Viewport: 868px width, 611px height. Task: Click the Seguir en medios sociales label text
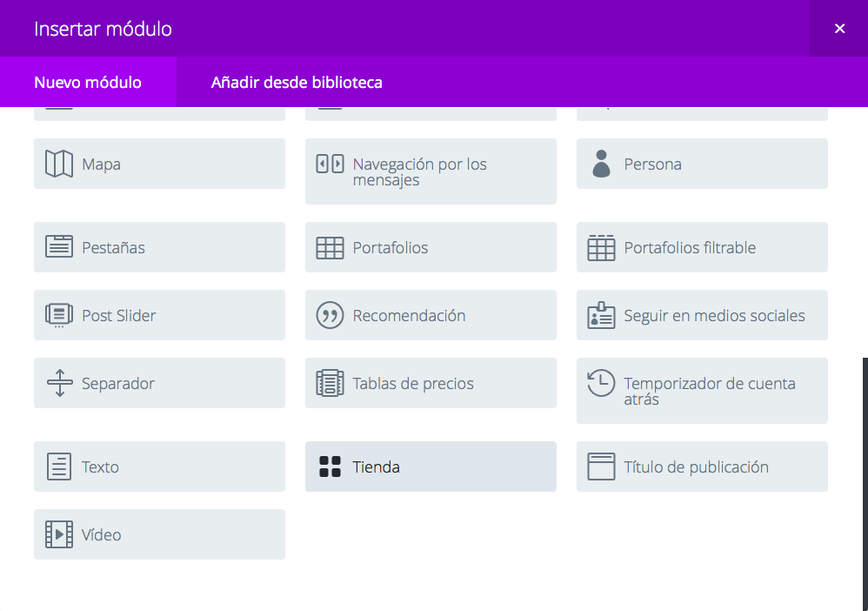pyautogui.click(x=714, y=316)
